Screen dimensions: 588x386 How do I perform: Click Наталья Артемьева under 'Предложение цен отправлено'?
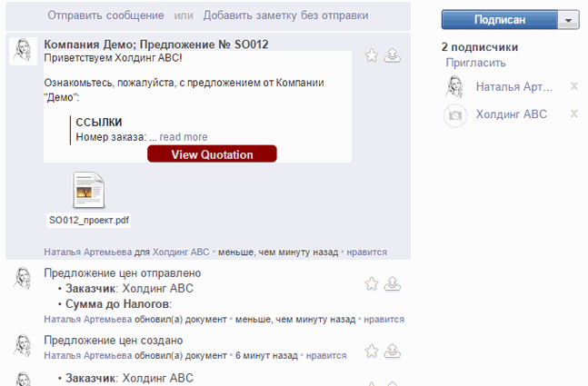[x=88, y=320]
